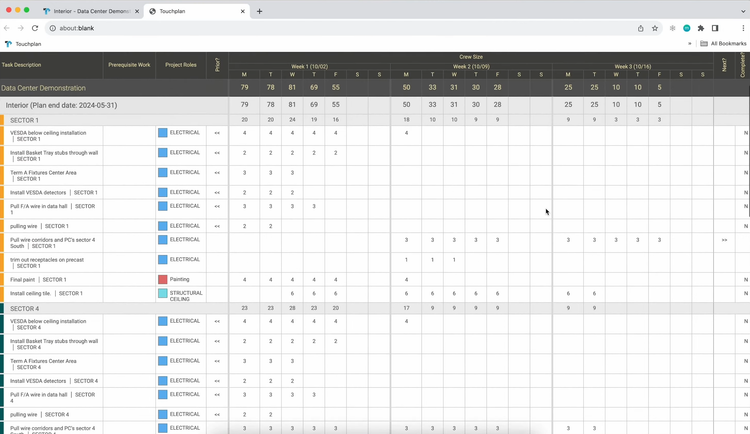Click 'Final paint | SECTOR 1' task
The width and height of the screenshot is (750, 434).
point(38,279)
